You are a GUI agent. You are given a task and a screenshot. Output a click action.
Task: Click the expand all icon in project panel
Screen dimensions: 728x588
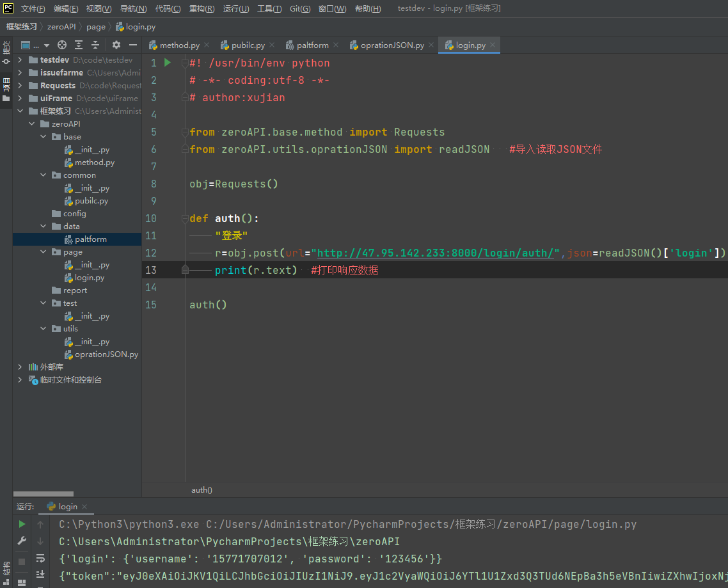pos(79,45)
